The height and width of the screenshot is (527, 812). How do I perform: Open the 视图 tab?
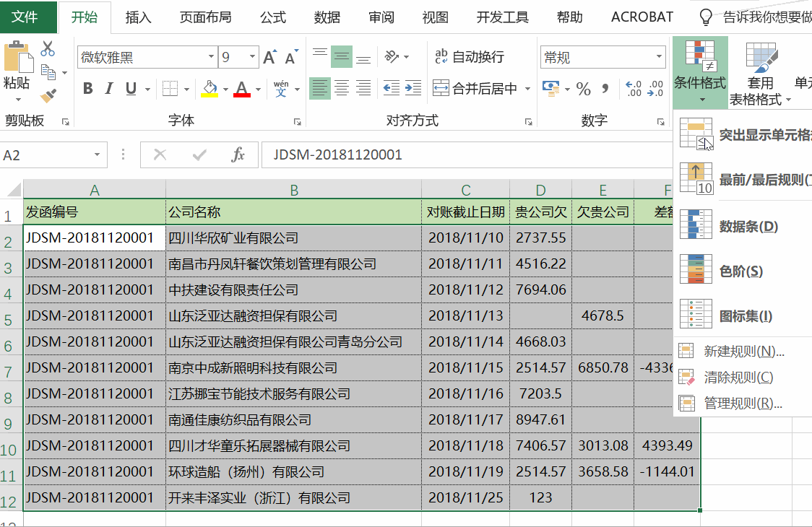coord(436,17)
